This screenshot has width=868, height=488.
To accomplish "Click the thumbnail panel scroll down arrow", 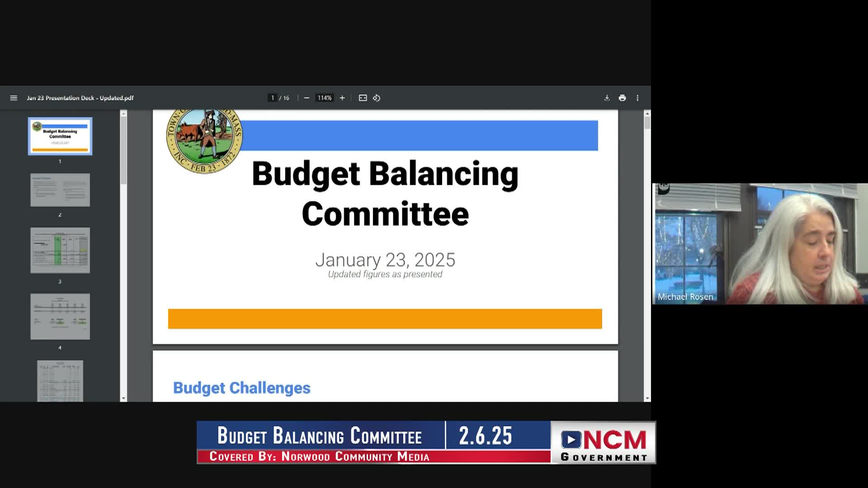I will [x=123, y=398].
